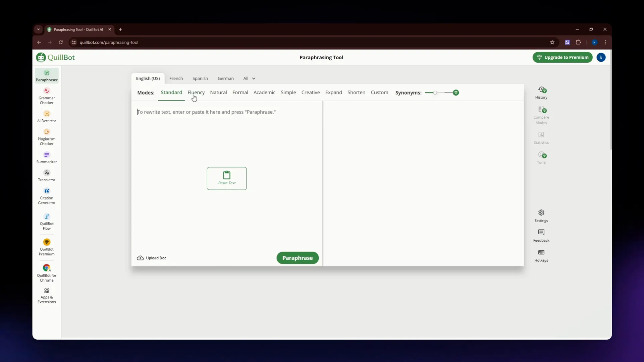The width and height of the screenshot is (644, 362).
Task: Navigate to QuillBot Flow
Action: click(x=46, y=222)
